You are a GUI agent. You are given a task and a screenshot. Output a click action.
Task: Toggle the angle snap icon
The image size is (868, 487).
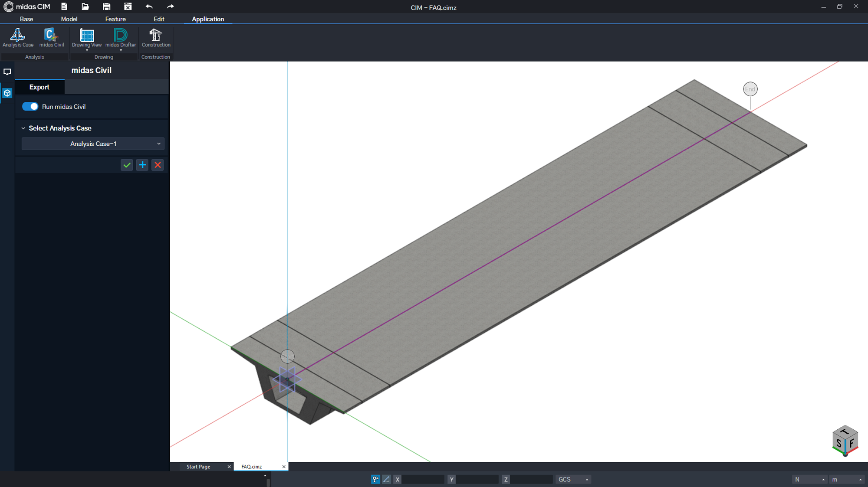pos(386,479)
